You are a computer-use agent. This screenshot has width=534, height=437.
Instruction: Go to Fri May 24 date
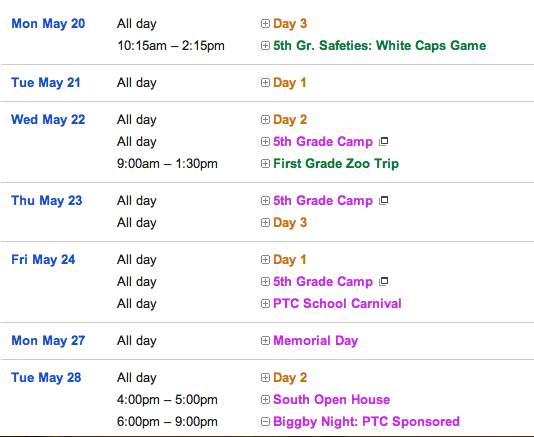coord(43,260)
